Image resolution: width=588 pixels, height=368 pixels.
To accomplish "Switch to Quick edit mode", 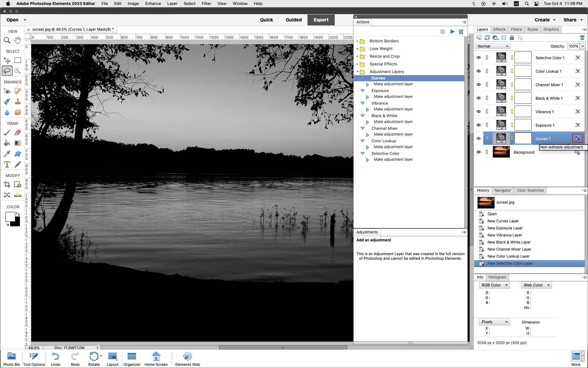I will [266, 20].
